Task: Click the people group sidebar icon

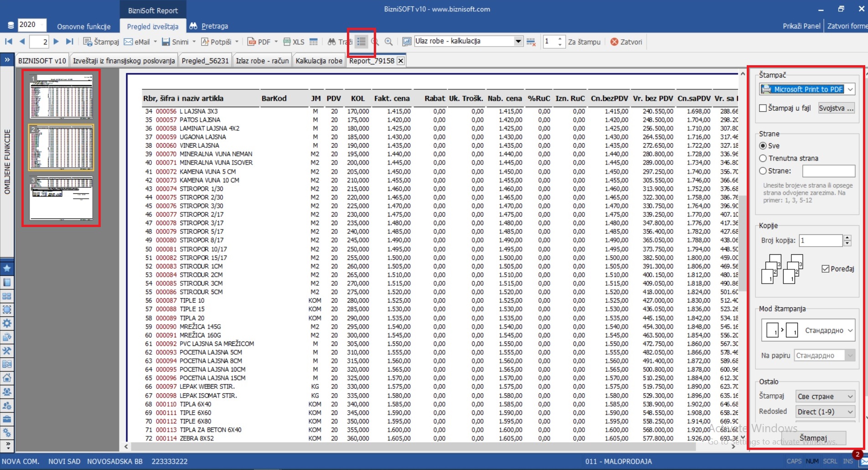Action: 7,392
